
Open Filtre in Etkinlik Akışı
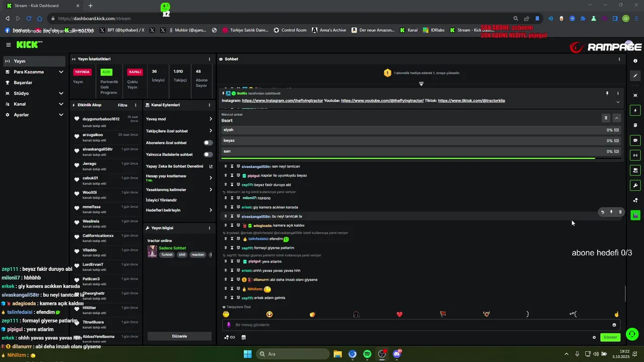pos(122,106)
